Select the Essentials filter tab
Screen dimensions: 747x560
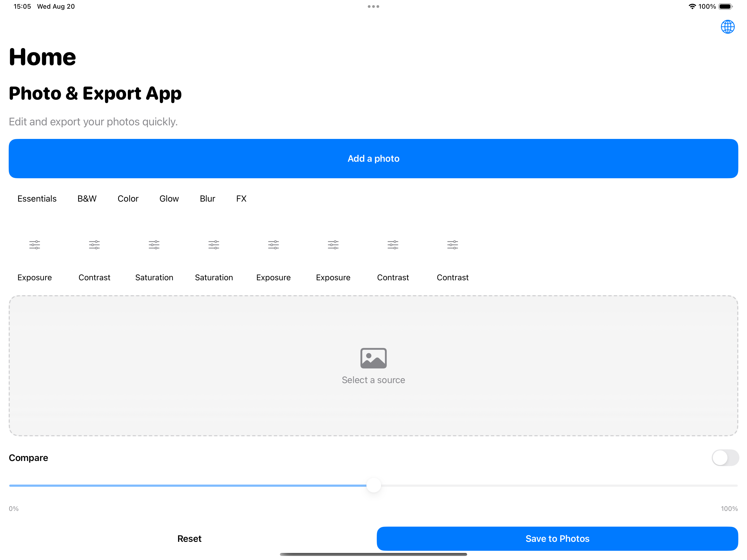pos(37,199)
